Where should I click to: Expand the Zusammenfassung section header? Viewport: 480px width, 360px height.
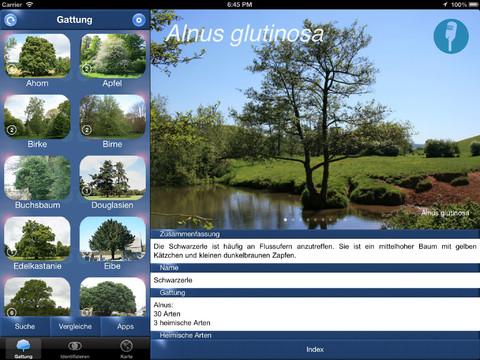315,234
